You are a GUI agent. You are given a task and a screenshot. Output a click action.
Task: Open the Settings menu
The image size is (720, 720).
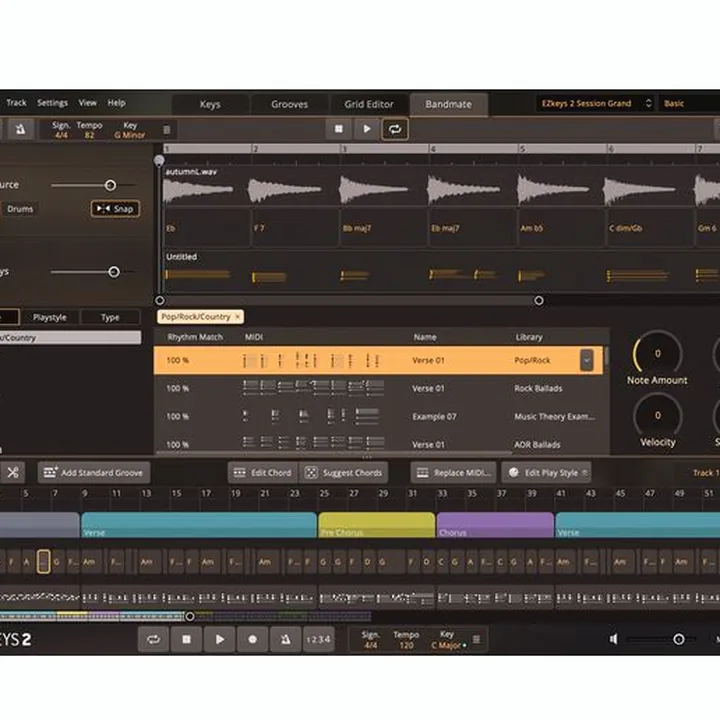click(52, 103)
